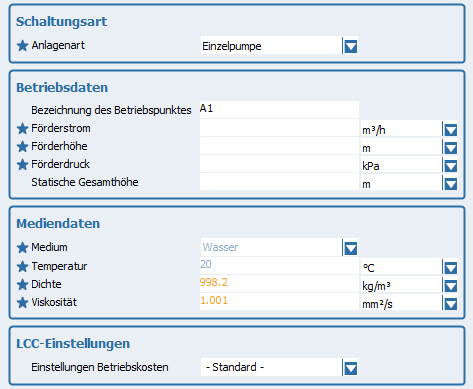Image resolution: width=473 pixels, height=389 pixels.
Task: Open the Einstellungen Betriebskosten dropdown arrow
Action: [350, 368]
